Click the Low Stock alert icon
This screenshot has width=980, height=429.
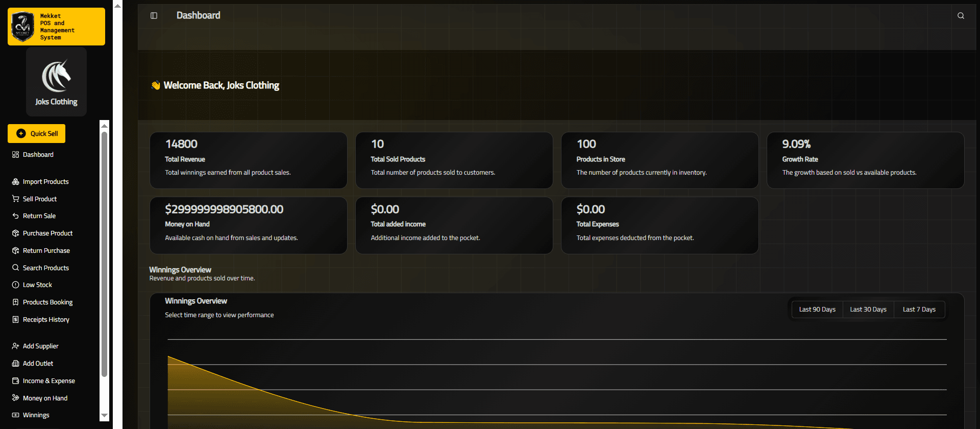click(16, 285)
